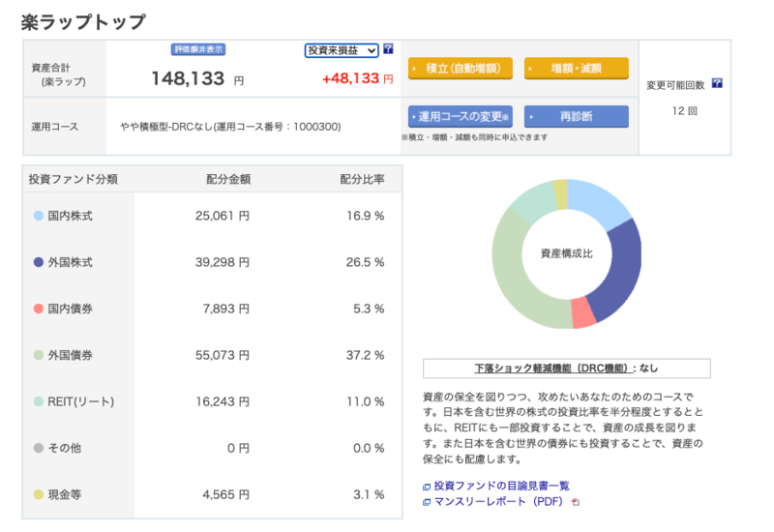This screenshot has height=532, width=774.
Task: Click external-link icon before 投資ファンドの目論見書一覧
Action: 427,488
